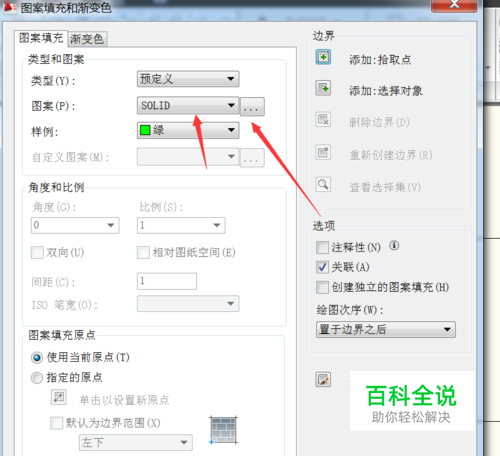Screen dimensions: 500x456
Task: Expand the 图案(P) dropdown showing SOLID
Action: click(x=188, y=106)
